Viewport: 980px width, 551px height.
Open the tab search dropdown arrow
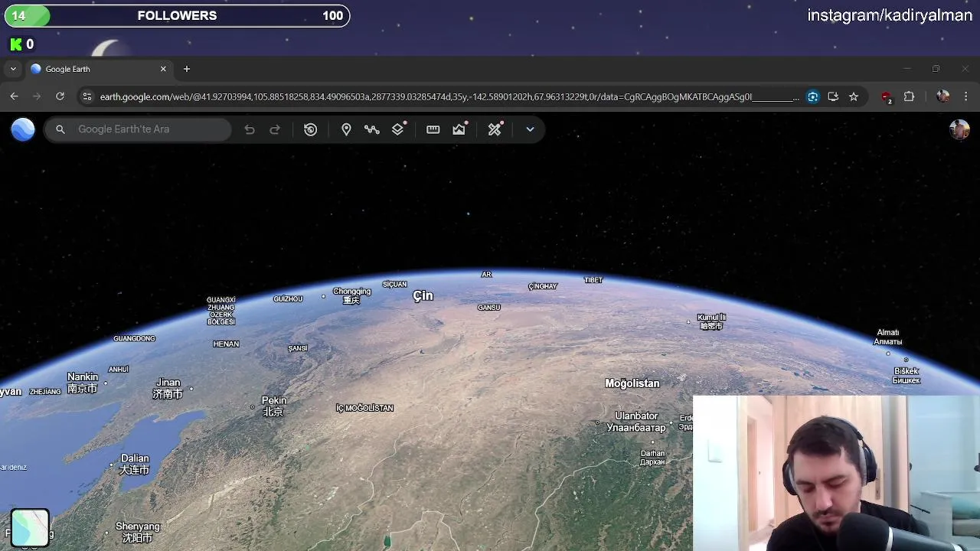point(13,69)
